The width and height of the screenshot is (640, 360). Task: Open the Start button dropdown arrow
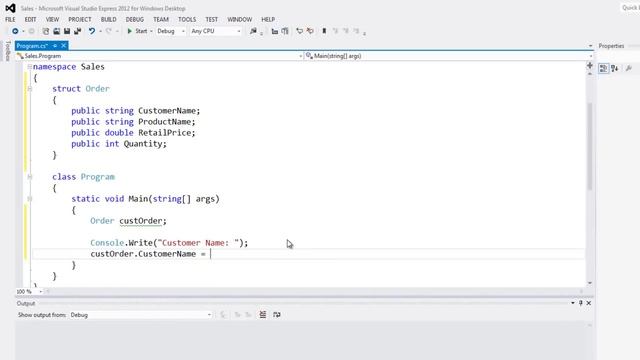click(x=151, y=31)
